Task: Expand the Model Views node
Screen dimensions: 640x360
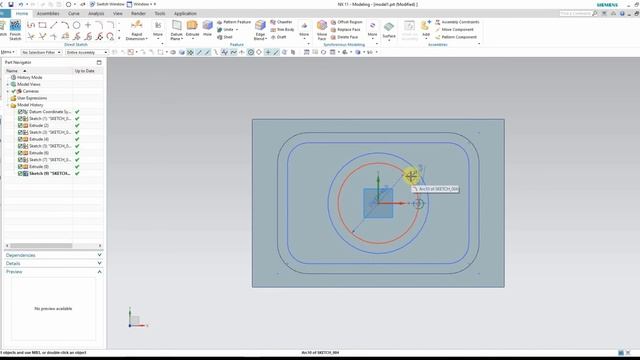Action: point(8,84)
